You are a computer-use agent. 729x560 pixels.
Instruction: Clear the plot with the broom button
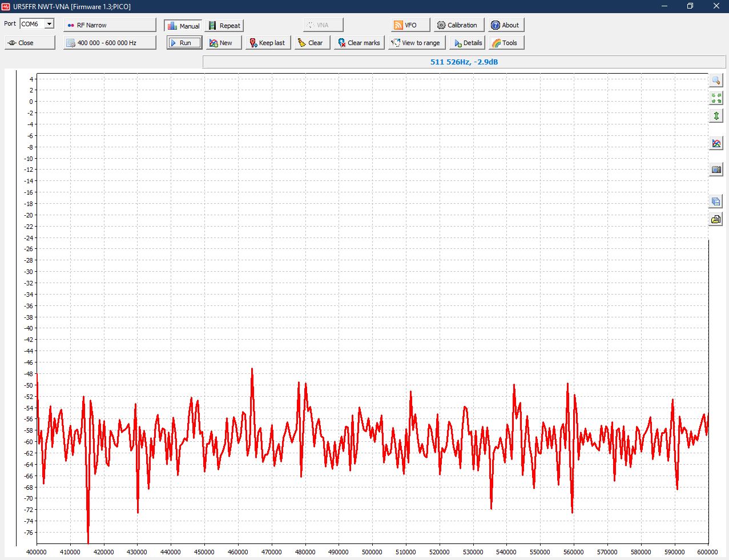[311, 43]
